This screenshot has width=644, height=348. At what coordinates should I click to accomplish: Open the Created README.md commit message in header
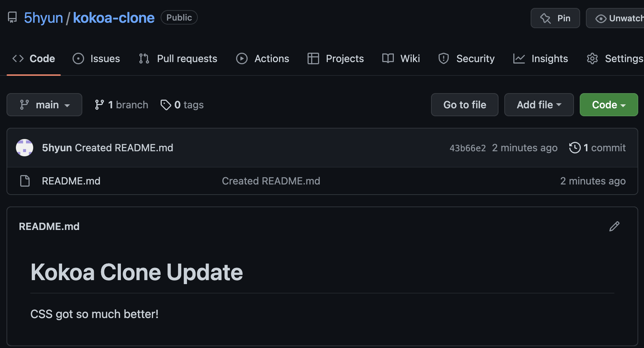pyautogui.click(x=124, y=148)
